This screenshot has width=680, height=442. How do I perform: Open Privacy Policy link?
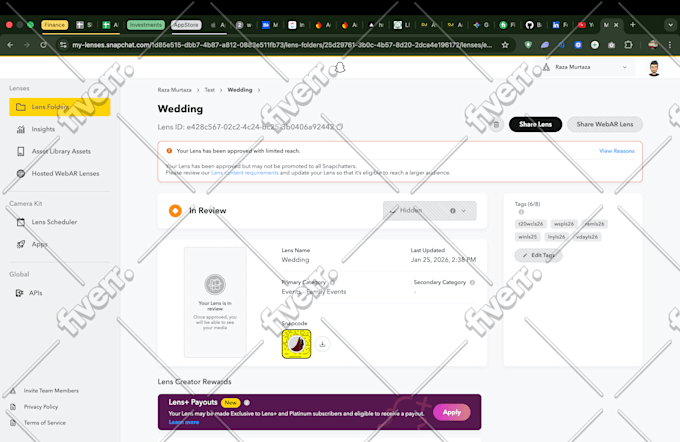41,407
